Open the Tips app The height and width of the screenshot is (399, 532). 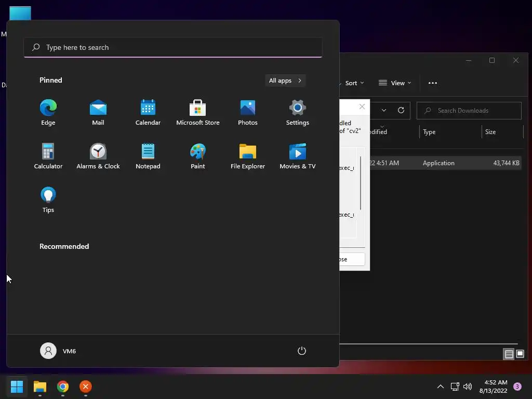48,200
